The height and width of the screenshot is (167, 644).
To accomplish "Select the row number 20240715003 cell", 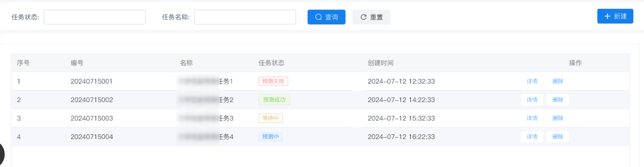I will click(x=92, y=118).
